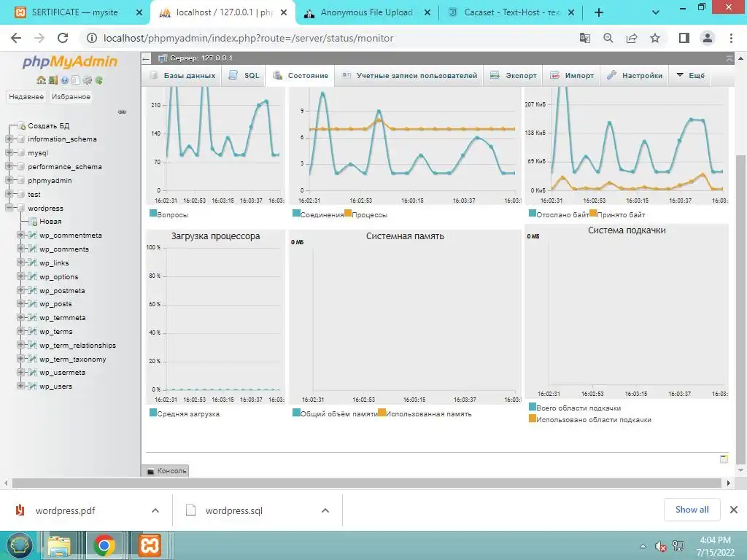
Task: Click the server icon beside Сервер
Action: pos(163,58)
